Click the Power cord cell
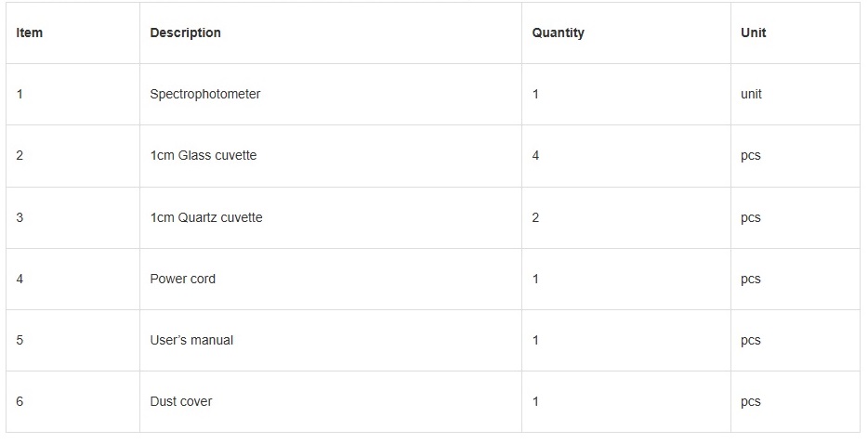868x443 pixels. coord(183,279)
